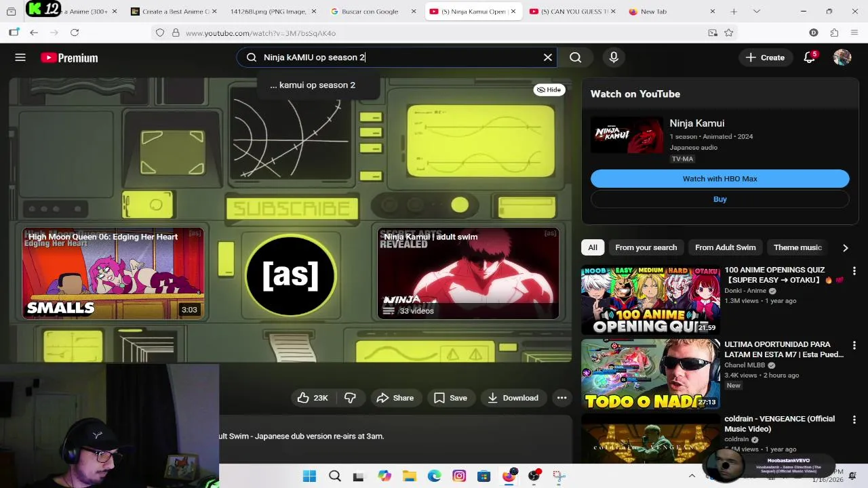Open options for 100 Anime Openings Quiz video
Screen dimensions: 868x488
[x=854, y=271]
